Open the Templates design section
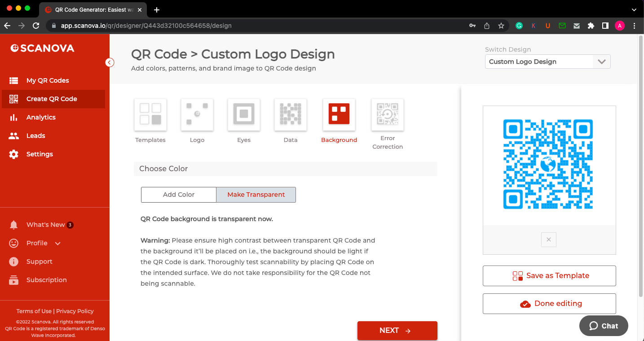The image size is (644, 341). (x=150, y=115)
